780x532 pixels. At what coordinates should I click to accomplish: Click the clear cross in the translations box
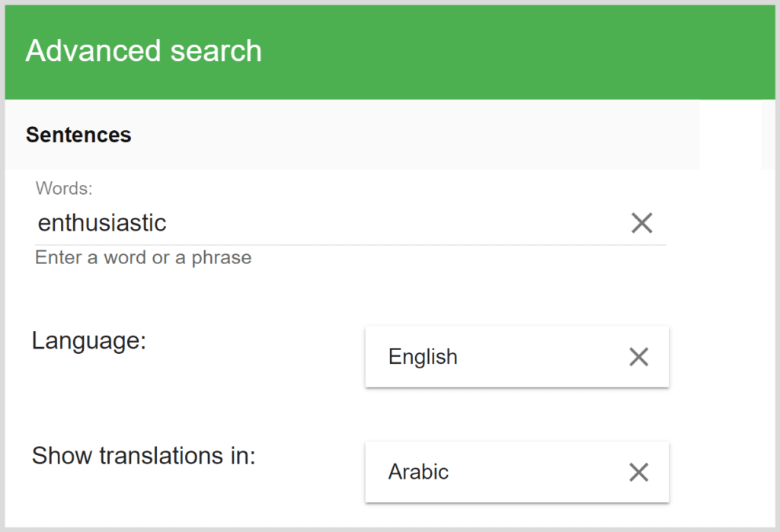[638, 472]
